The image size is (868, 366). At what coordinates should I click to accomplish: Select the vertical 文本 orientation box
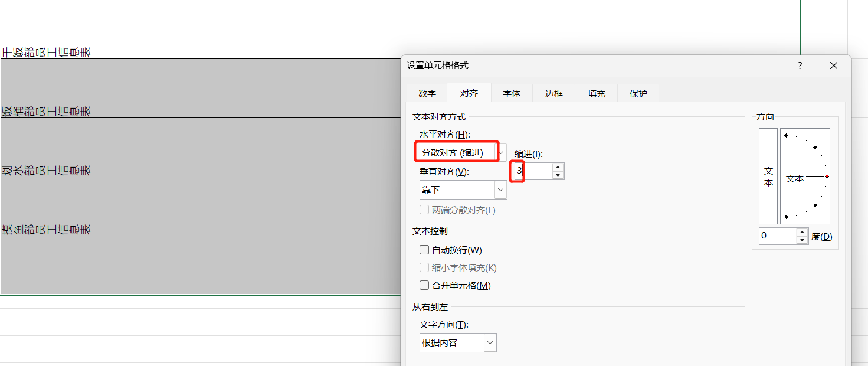point(768,176)
